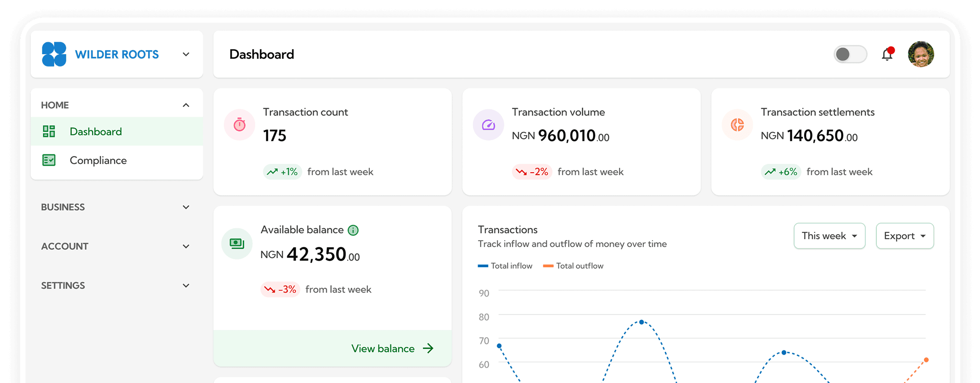Image resolution: width=980 pixels, height=383 pixels.
Task: Click the View balance link
Action: pyautogui.click(x=383, y=349)
